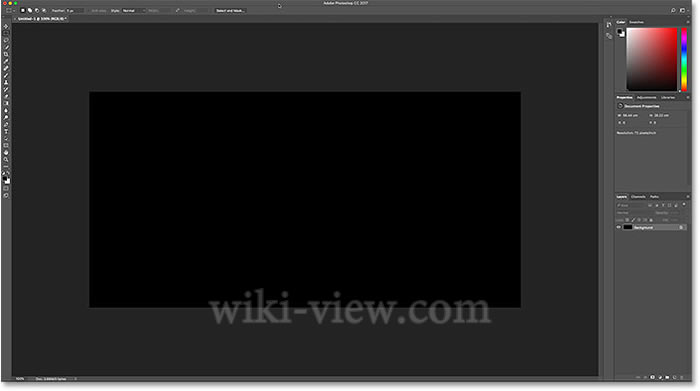
Task: Choose Intersect with selection mode
Action: (44, 10)
